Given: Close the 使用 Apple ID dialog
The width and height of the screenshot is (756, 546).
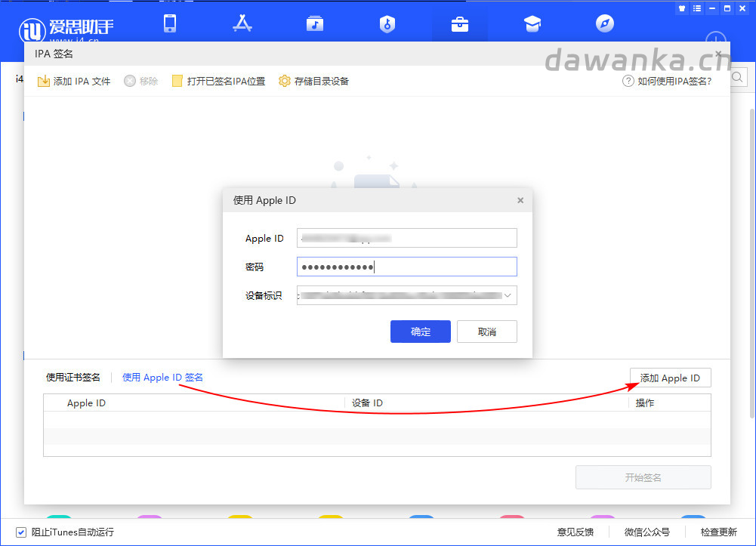Looking at the screenshot, I should click(x=520, y=200).
